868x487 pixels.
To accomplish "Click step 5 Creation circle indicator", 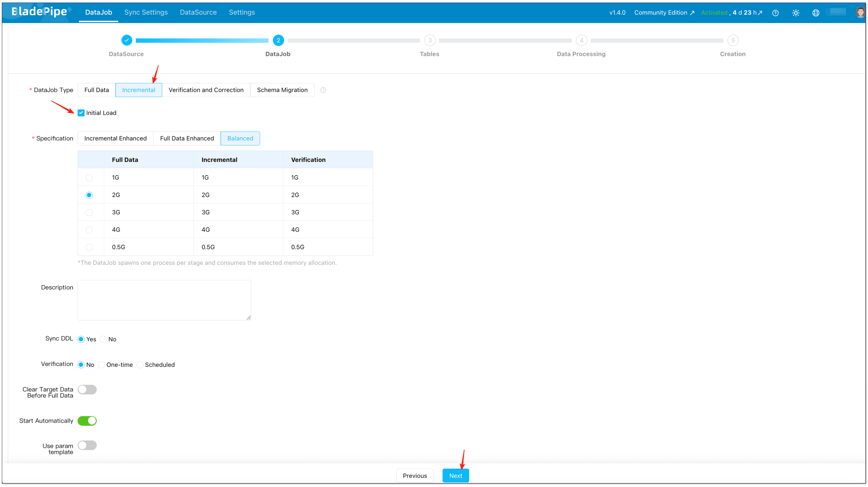I will tap(733, 40).
